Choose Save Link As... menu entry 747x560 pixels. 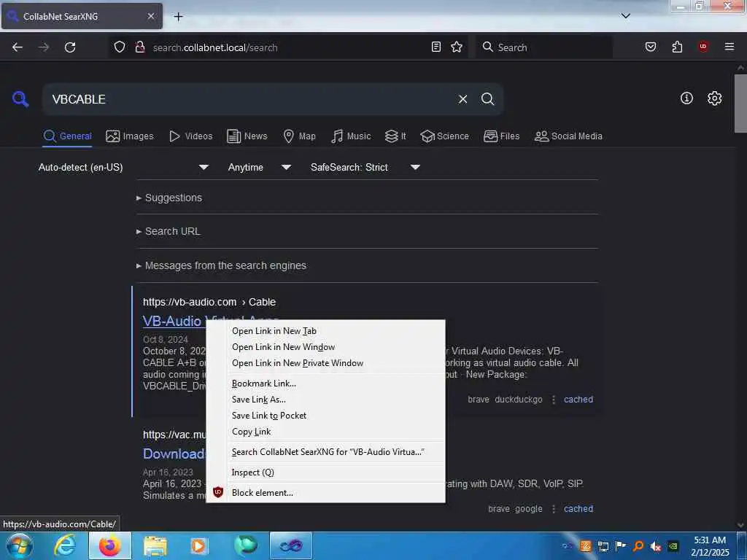point(326,400)
